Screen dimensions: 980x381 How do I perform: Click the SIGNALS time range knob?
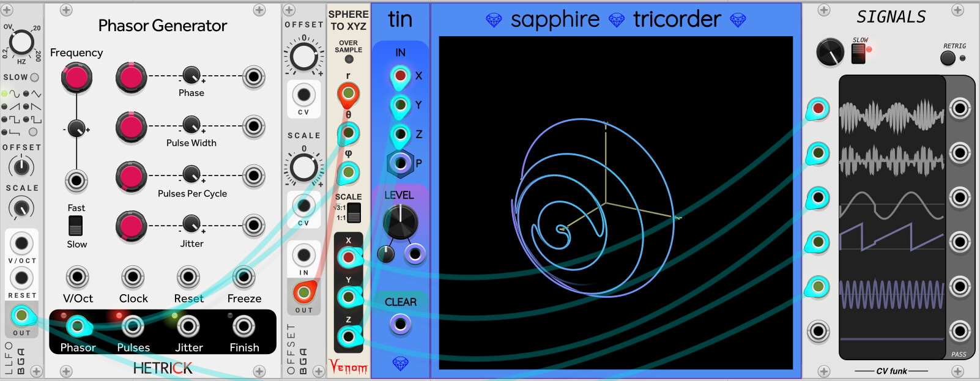830,52
